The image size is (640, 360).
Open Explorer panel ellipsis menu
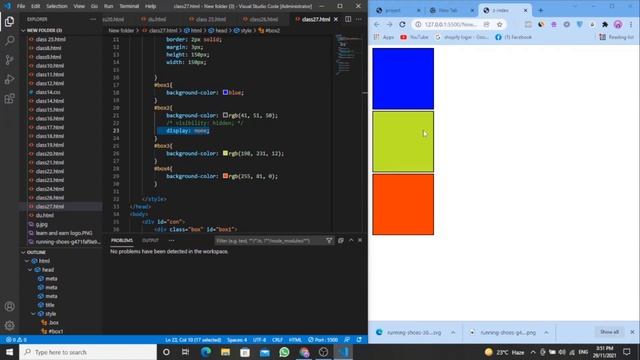coord(93,19)
